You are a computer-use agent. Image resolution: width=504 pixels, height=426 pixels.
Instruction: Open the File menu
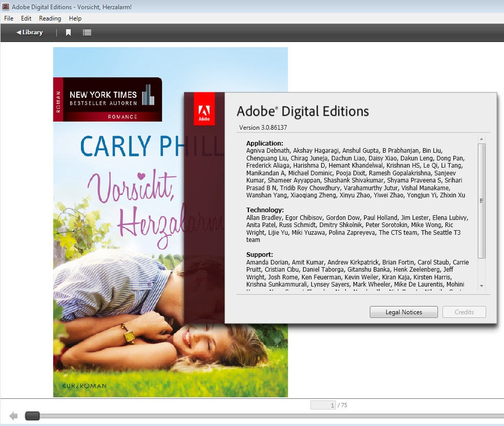(9, 18)
